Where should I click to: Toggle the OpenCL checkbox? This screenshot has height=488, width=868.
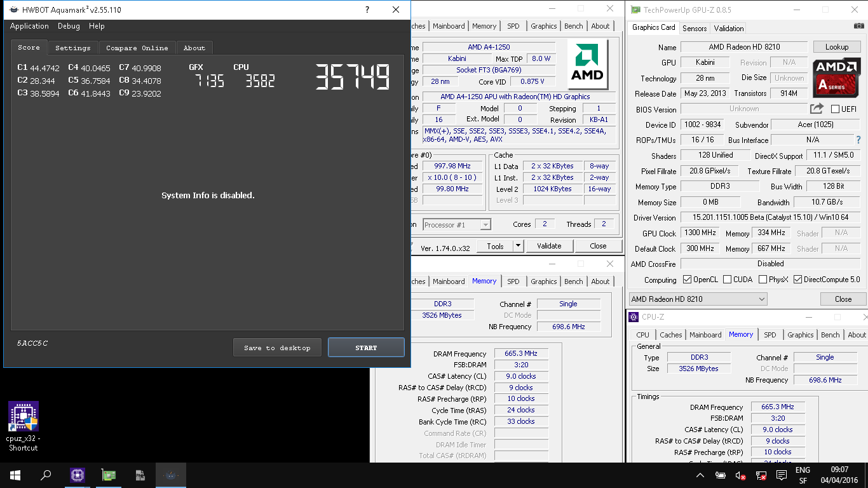687,280
